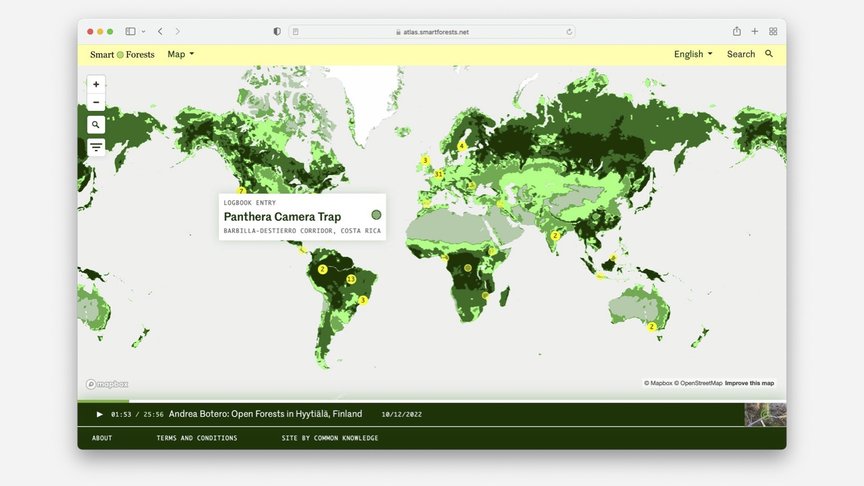Open the Search link in header
This screenshot has height=486, width=864.
coord(741,54)
